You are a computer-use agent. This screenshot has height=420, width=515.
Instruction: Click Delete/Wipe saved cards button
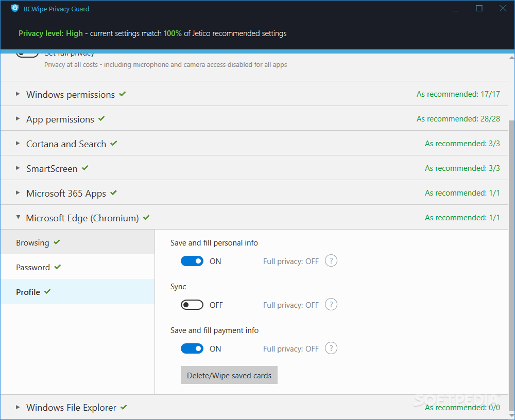pyautogui.click(x=229, y=375)
